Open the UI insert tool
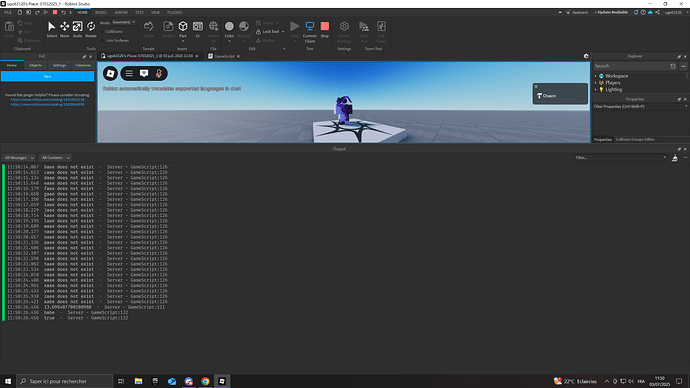Screen dimensions: 690x388 coord(198,29)
